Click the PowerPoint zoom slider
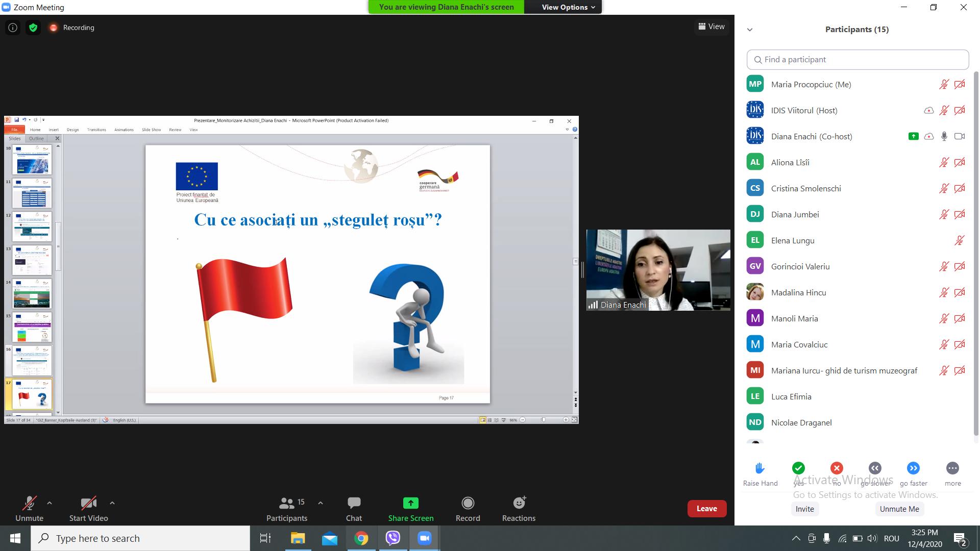 click(544, 420)
